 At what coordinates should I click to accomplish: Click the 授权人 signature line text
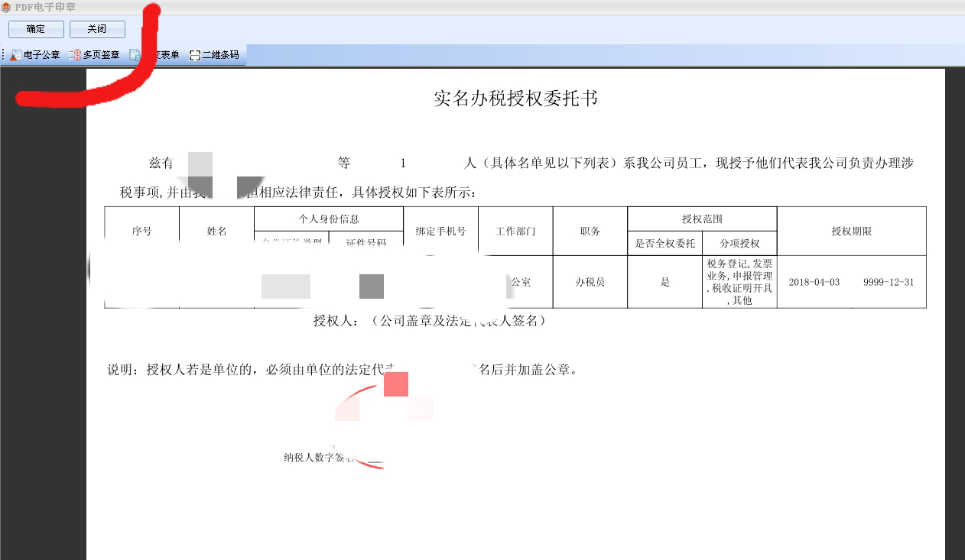(431, 322)
